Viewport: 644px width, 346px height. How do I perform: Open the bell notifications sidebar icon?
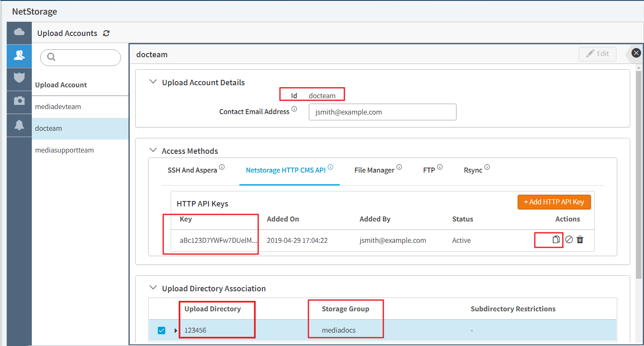(x=19, y=125)
